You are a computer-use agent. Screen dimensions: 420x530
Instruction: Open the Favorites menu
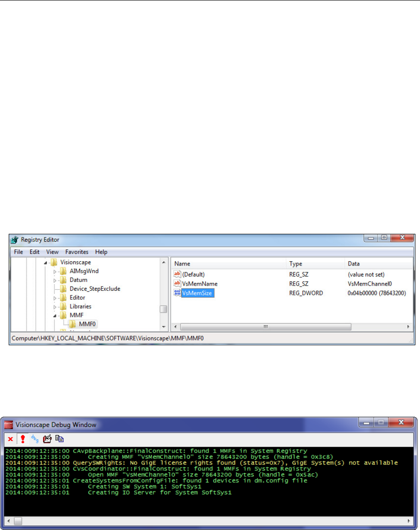tap(76, 252)
